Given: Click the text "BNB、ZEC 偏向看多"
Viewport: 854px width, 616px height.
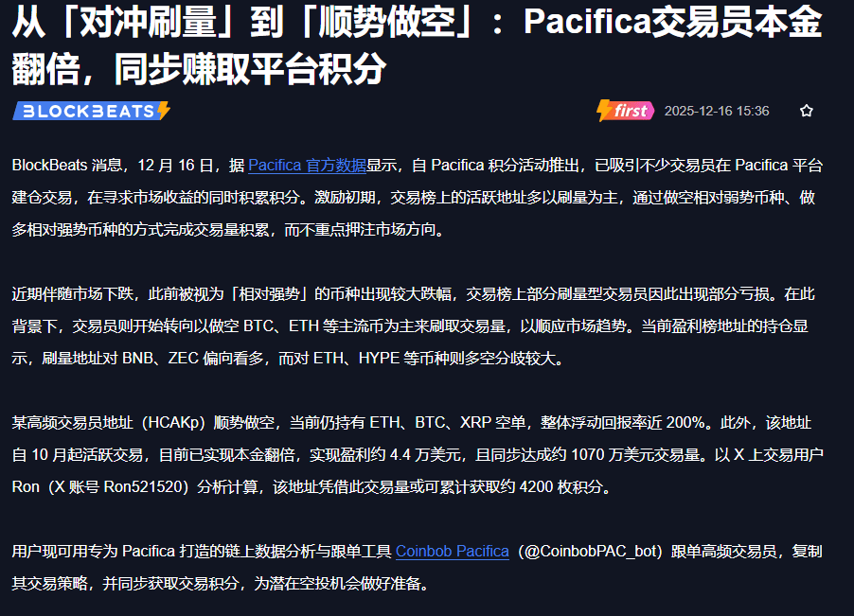Looking at the screenshot, I should [x=193, y=359].
